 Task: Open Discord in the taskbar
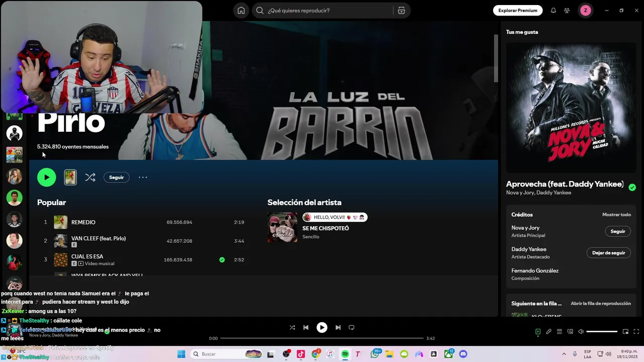click(x=463, y=354)
